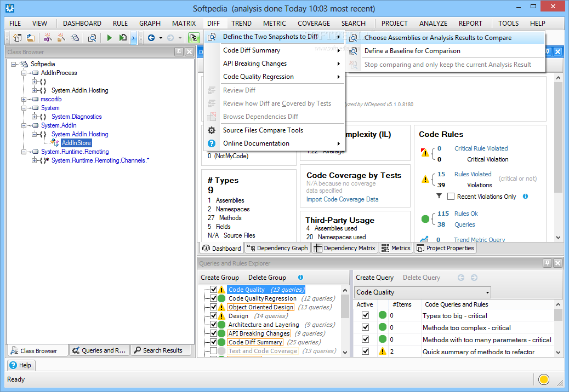
Task: Click the Critical Rule Violated link
Action: tap(481, 148)
